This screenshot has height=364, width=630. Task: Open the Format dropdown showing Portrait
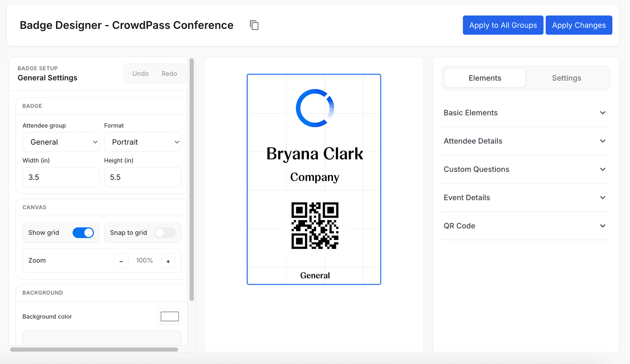tap(143, 142)
